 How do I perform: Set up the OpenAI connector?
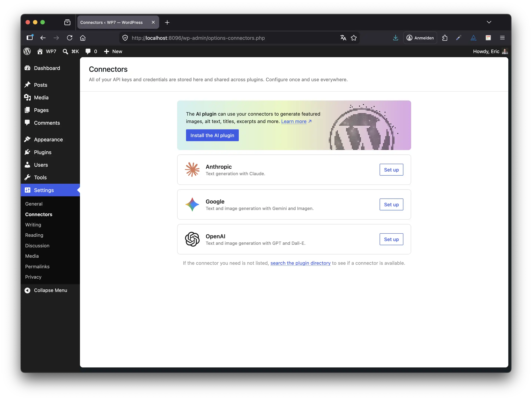(391, 239)
